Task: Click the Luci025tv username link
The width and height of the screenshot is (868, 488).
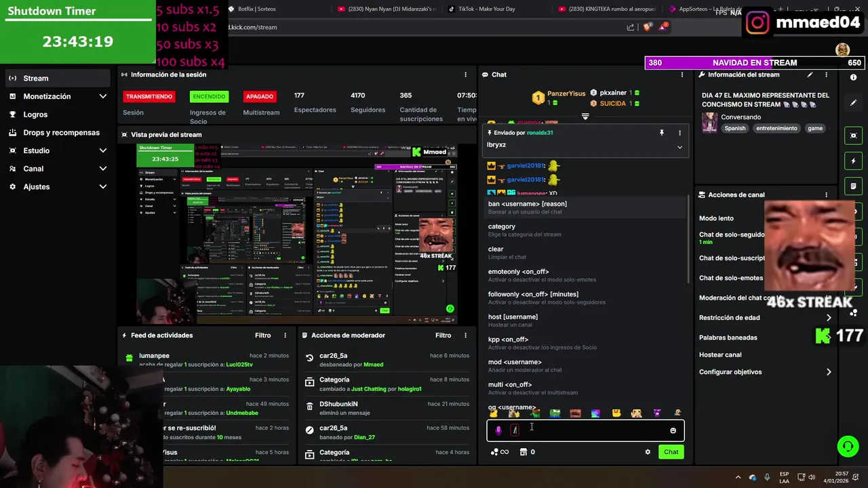Action: [239, 365]
